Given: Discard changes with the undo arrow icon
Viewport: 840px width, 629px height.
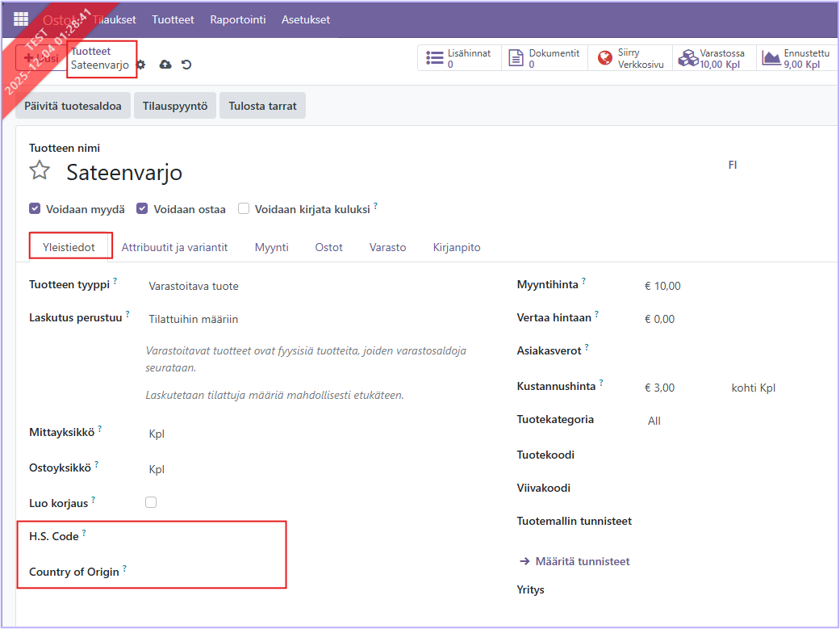Looking at the screenshot, I should click(x=186, y=65).
